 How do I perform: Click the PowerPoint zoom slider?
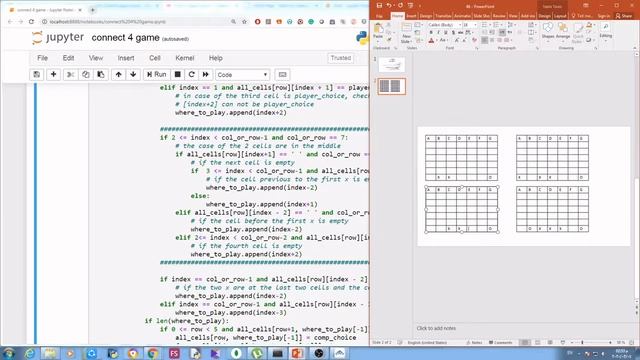click(x=591, y=342)
